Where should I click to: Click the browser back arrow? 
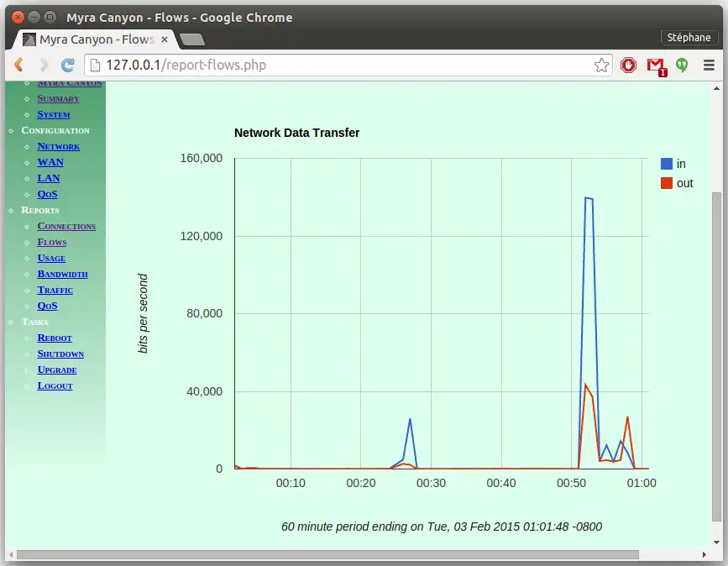[19, 65]
